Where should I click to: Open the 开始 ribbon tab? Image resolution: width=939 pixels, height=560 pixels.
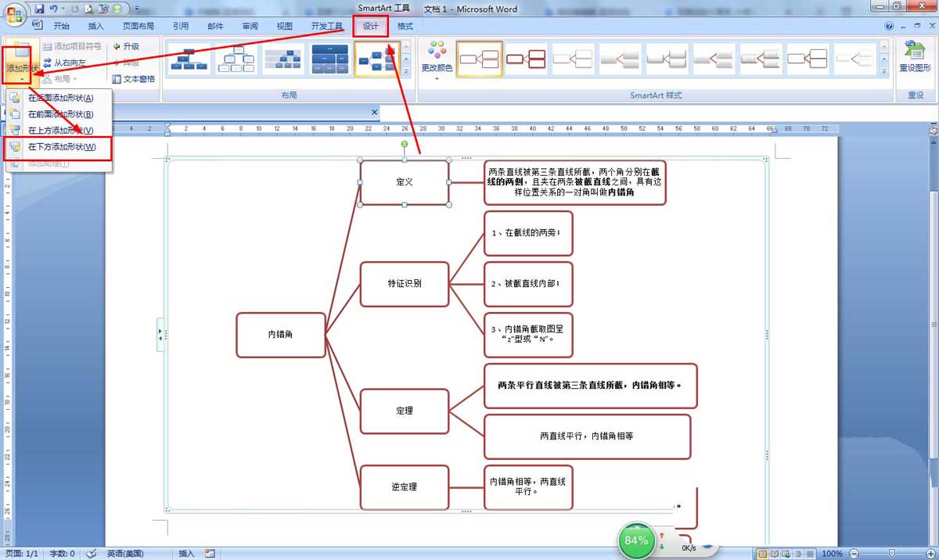click(61, 26)
